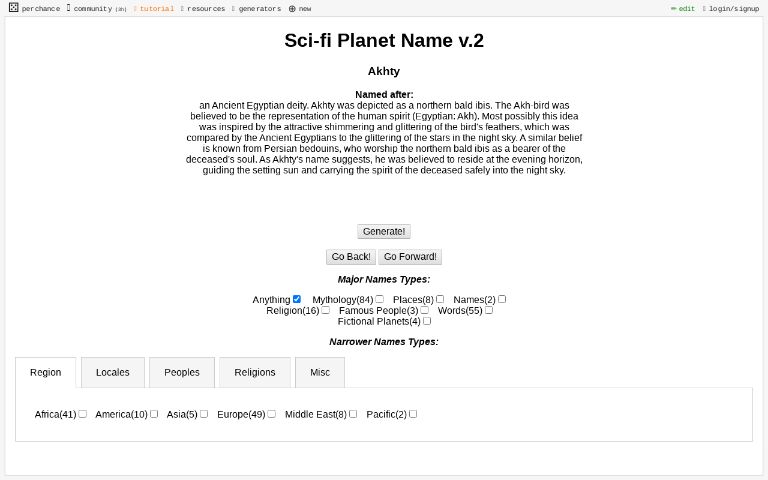Uncheck the Anything checkbox

click(x=297, y=299)
